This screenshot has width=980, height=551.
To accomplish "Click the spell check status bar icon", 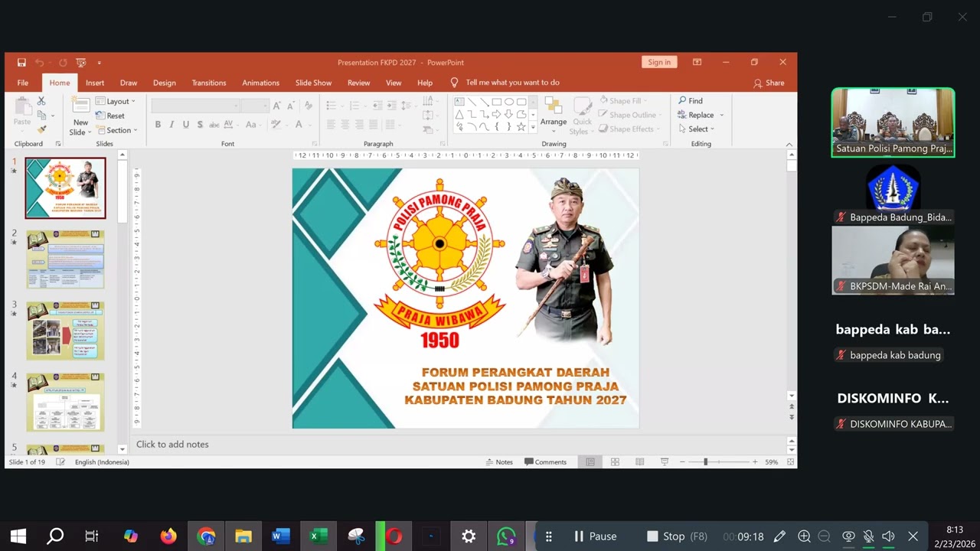I will 60,462.
